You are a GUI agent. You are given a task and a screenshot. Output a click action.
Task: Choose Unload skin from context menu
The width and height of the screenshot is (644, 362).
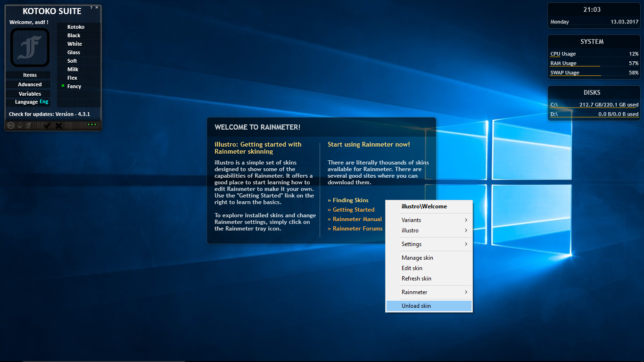click(429, 306)
